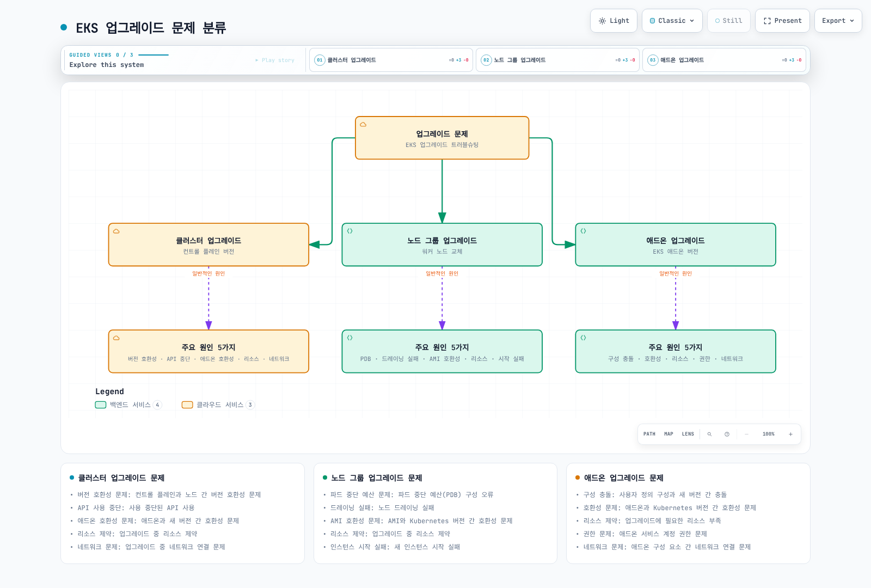Click code icon on 노드 그룹 업그레이드 node
The width and height of the screenshot is (871, 588).
click(350, 231)
